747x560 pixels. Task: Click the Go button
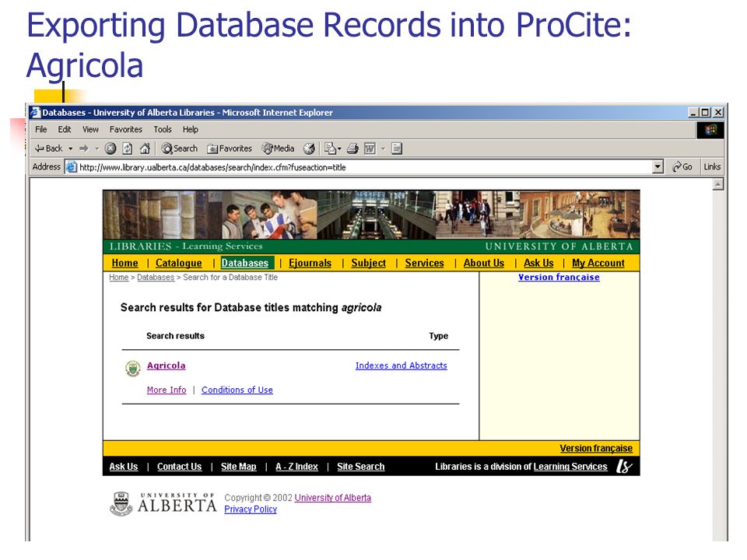682,167
